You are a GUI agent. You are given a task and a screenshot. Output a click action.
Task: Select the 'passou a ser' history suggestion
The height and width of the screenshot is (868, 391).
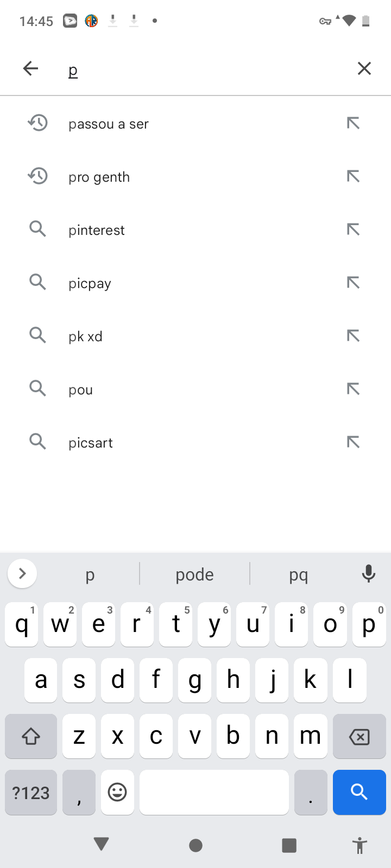coord(109,124)
